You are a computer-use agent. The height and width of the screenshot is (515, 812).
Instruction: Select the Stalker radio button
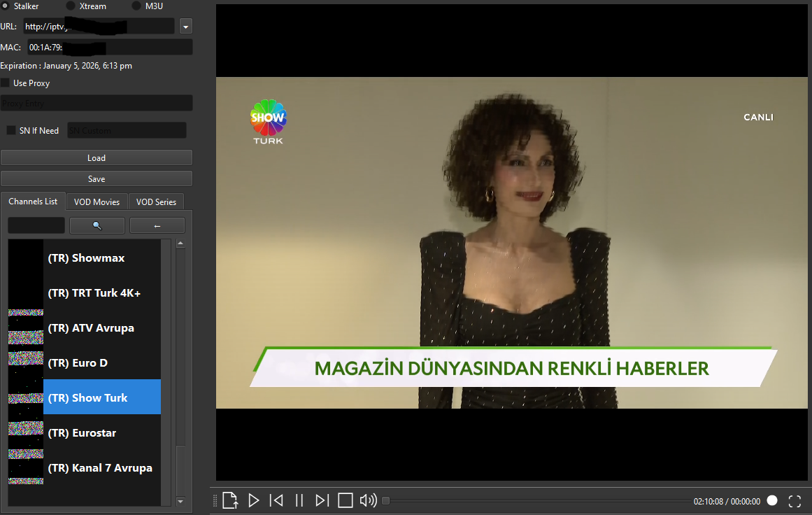point(5,6)
